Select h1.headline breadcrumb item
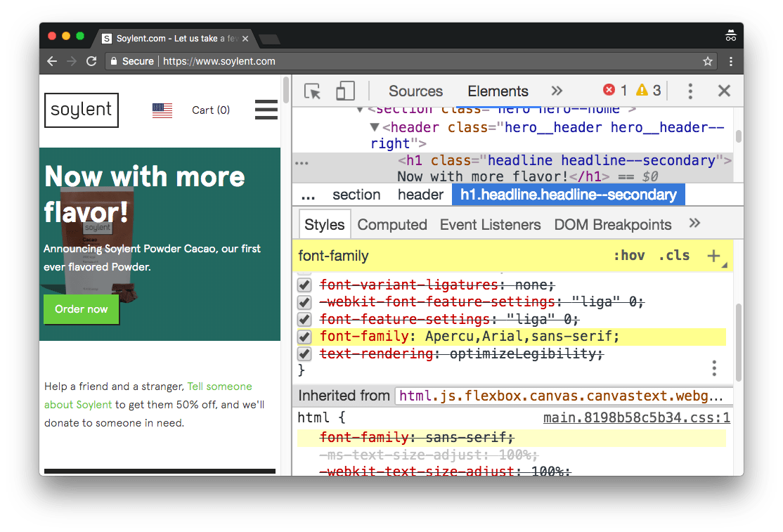This screenshot has width=783, height=532. point(569,195)
